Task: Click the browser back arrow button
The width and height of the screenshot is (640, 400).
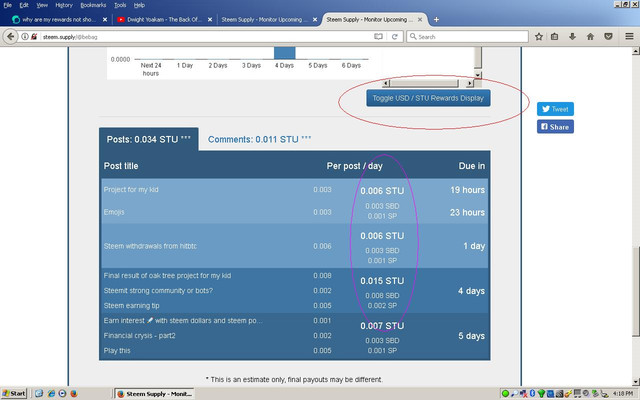Action: (11, 37)
